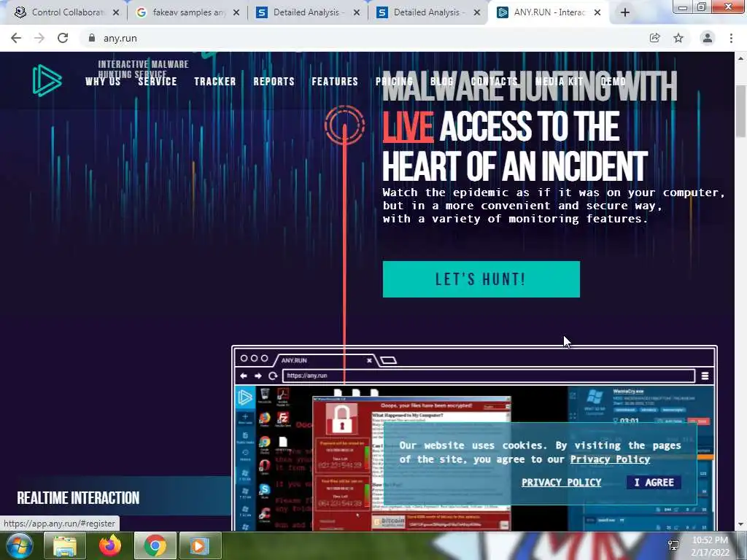Open REPORTS menu item

click(x=274, y=82)
